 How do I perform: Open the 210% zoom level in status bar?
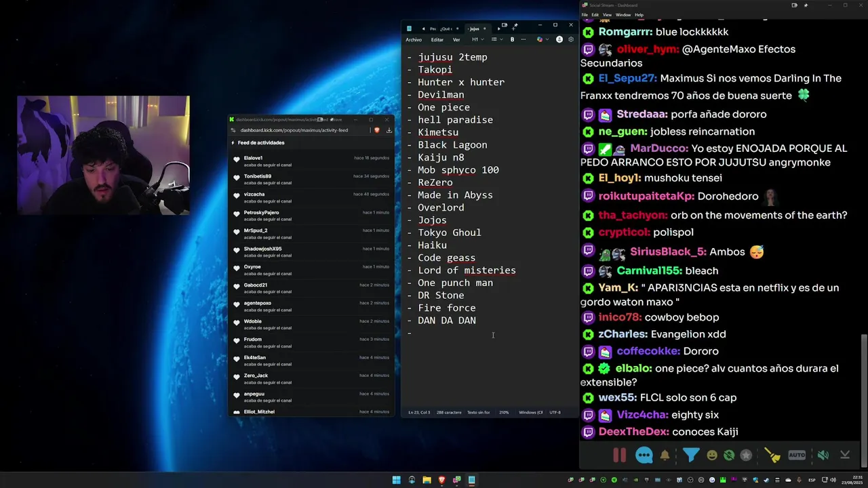[504, 412]
